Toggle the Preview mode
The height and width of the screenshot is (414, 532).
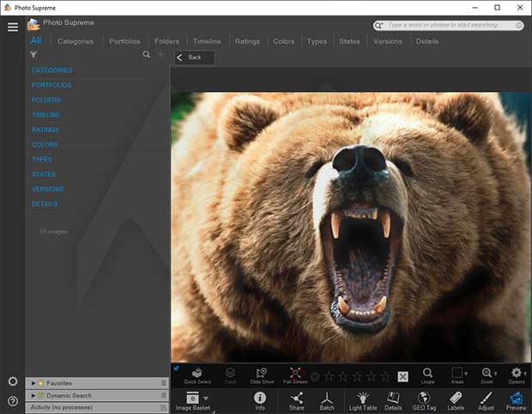516,401
